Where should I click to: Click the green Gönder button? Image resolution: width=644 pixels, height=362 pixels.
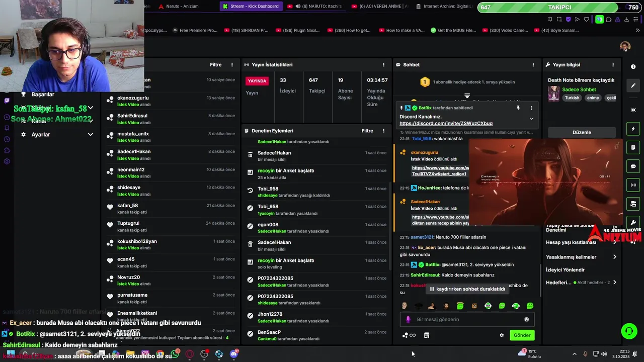coord(522,335)
